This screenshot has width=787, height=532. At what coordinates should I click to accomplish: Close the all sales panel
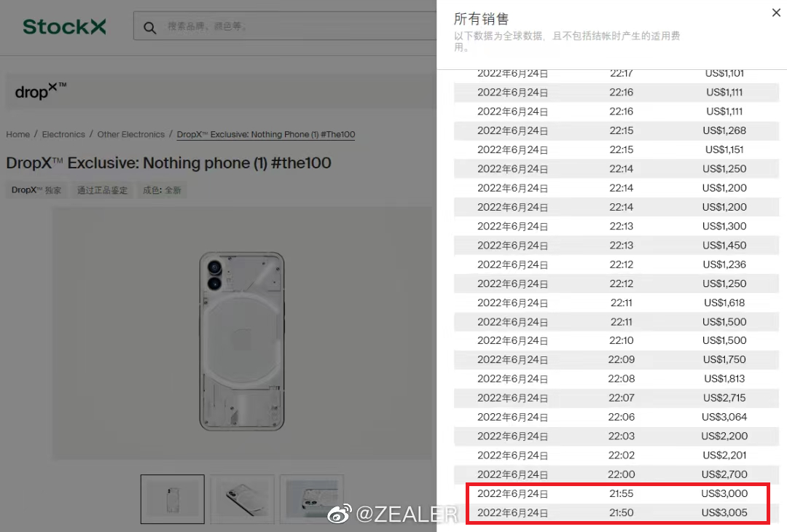click(x=776, y=12)
